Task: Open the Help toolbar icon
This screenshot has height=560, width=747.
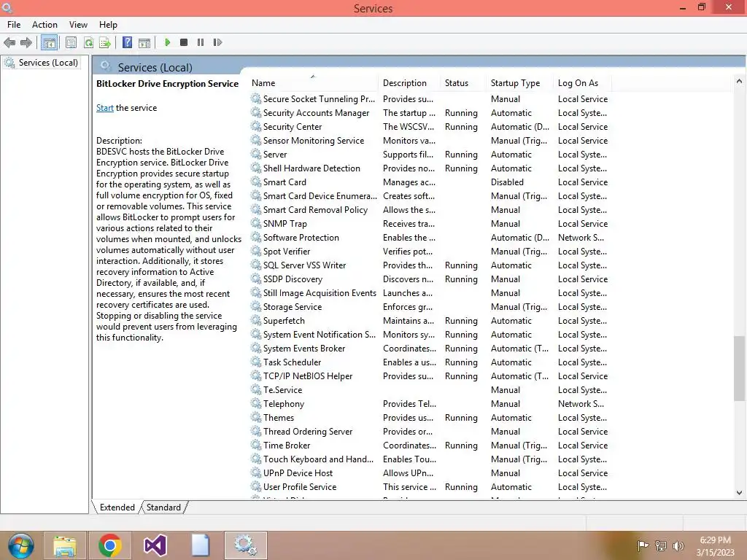Action: tap(127, 42)
